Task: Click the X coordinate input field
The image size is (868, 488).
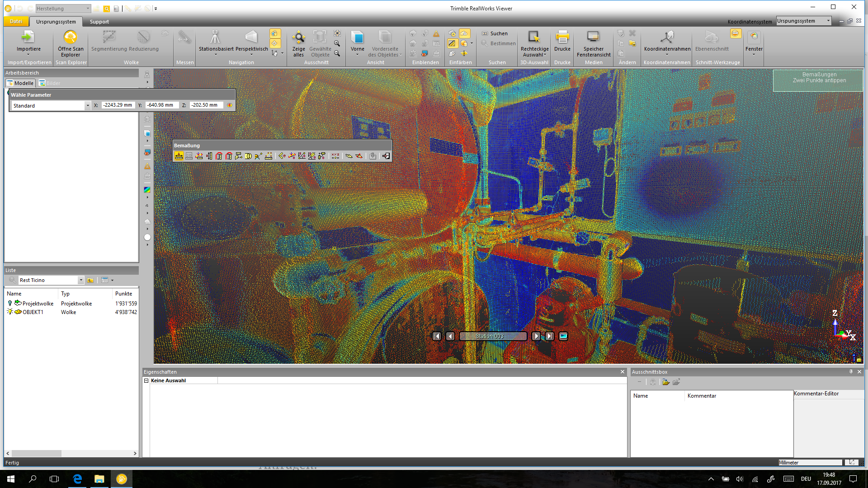Action: (117, 105)
